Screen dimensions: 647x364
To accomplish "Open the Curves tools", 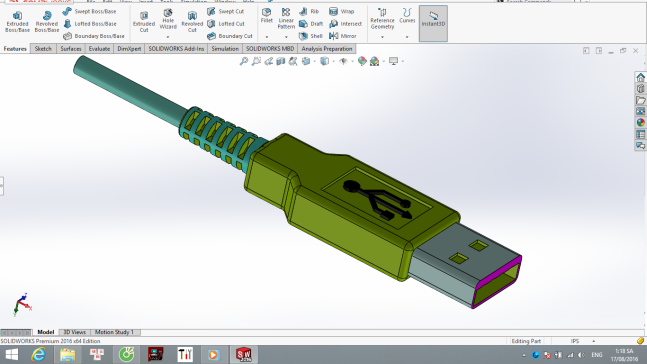I will tap(407, 16).
